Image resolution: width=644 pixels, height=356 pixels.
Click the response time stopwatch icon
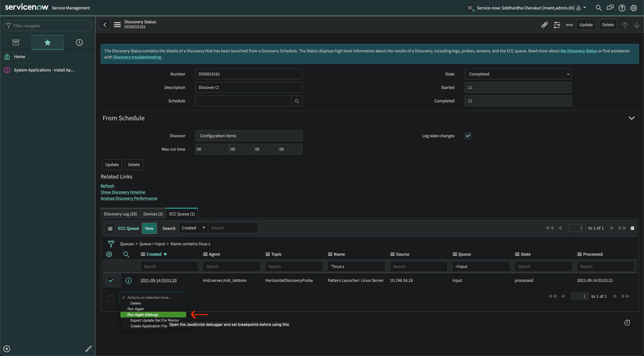click(x=627, y=322)
